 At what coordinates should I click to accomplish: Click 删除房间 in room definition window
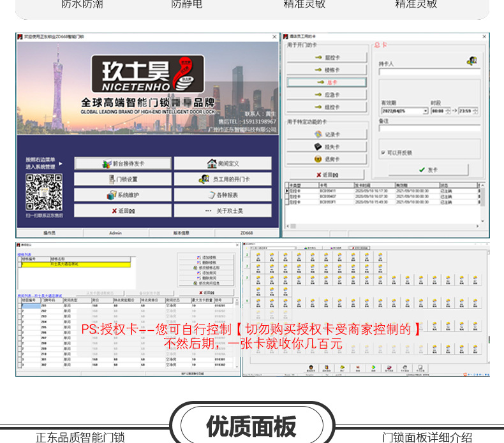pos(206,278)
